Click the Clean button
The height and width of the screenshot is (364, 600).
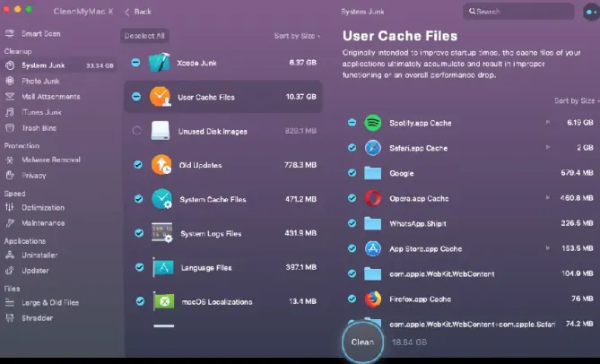[362, 342]
